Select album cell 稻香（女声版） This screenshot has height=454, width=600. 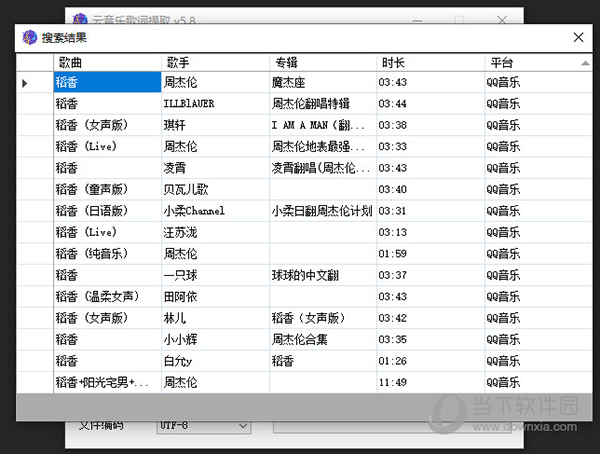pos(323,318)
